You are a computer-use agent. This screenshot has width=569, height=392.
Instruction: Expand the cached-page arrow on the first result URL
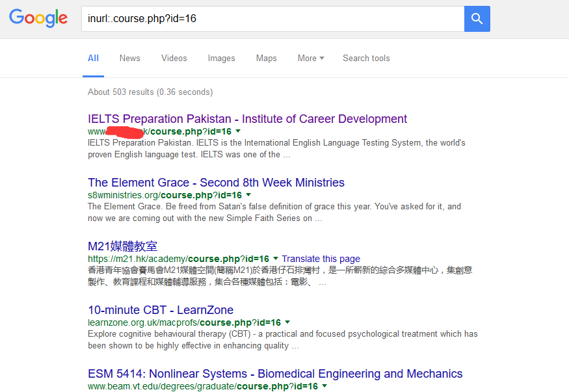click(x=238, y=131)
